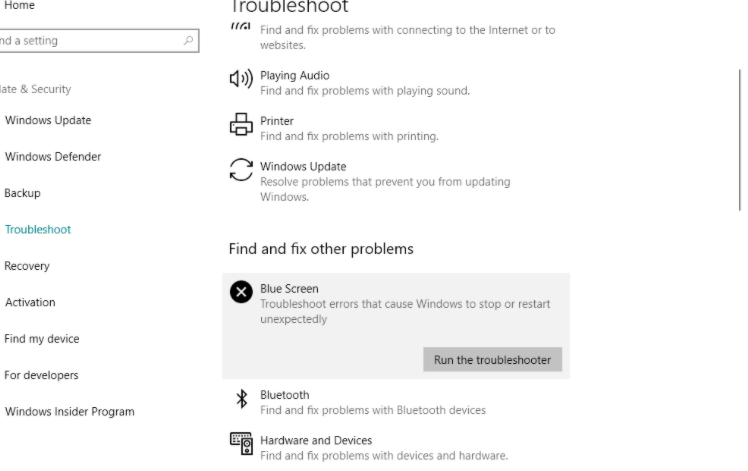748x471 pixels.
Task: Click the Internet Connections wifi icon
Action: (241, 26)
